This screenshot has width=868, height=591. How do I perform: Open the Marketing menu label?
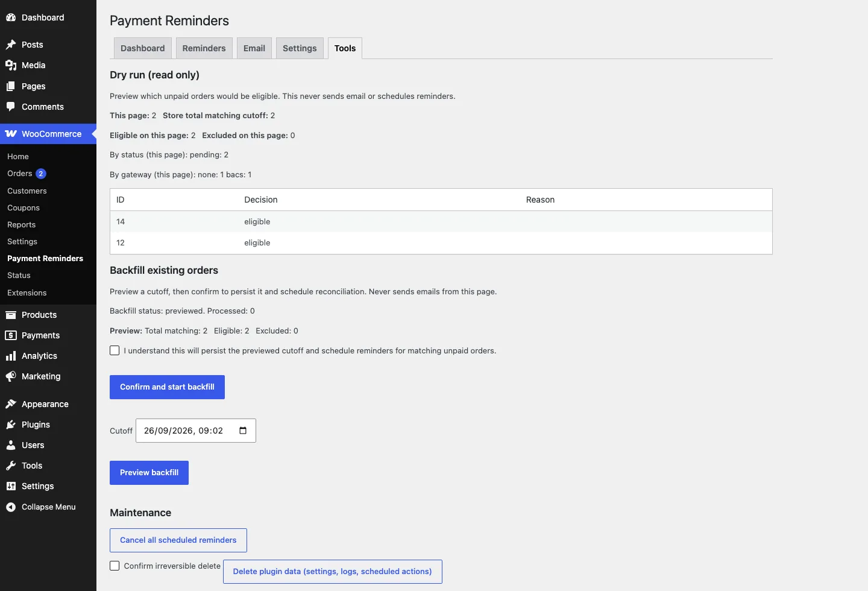pos(41,376)
